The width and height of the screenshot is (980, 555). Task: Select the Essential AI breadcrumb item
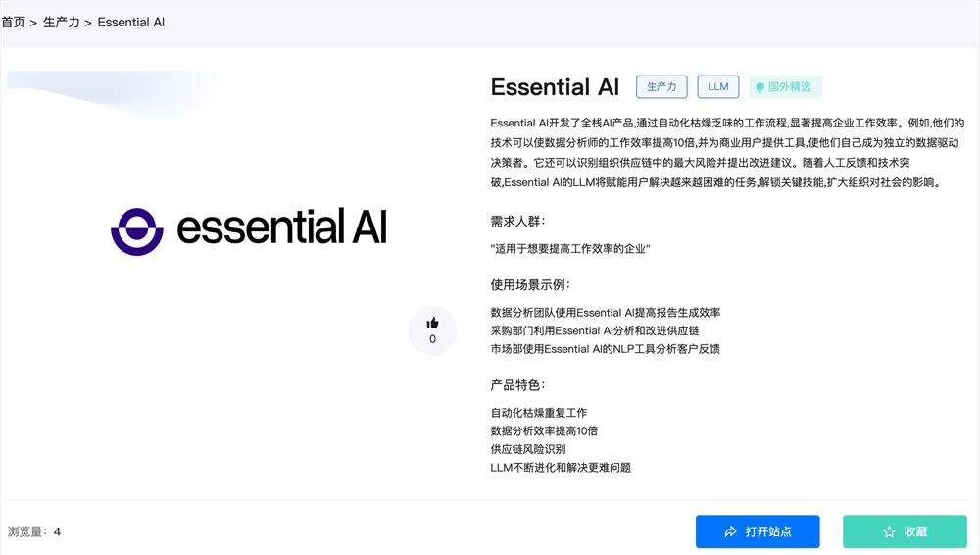click(131, 22)
